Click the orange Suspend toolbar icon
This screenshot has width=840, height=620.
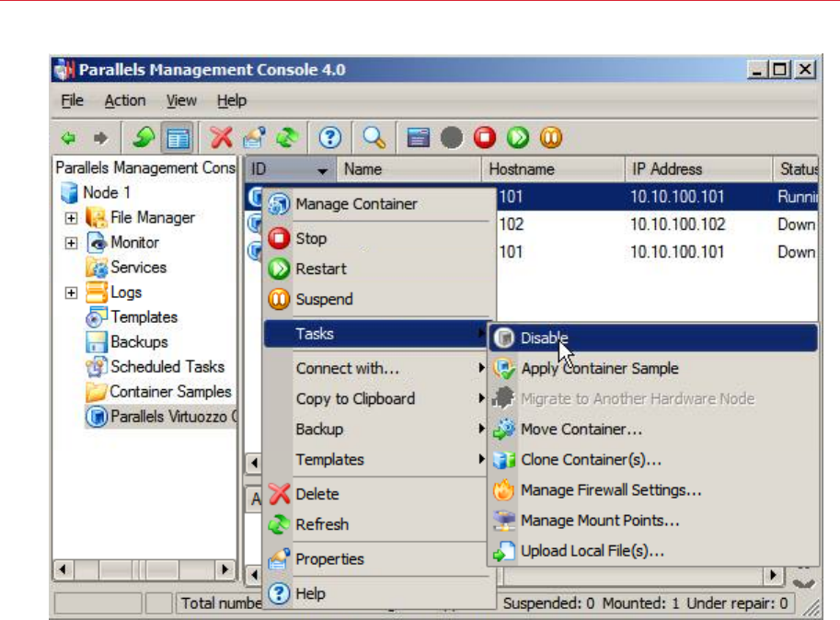(551, 138)
